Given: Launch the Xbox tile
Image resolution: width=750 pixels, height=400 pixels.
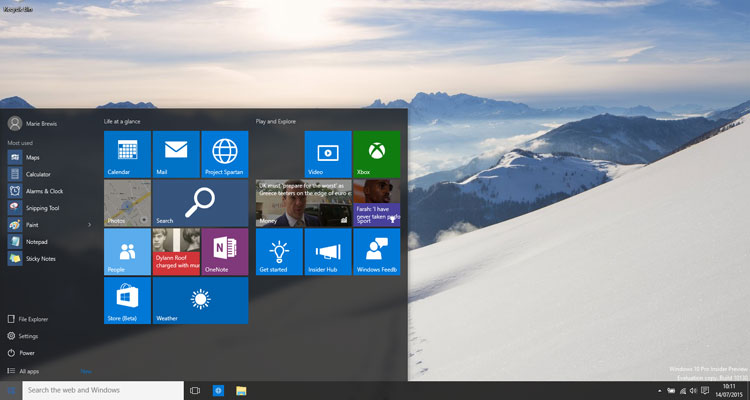Looking at the screenshot, I should point(377,154).
